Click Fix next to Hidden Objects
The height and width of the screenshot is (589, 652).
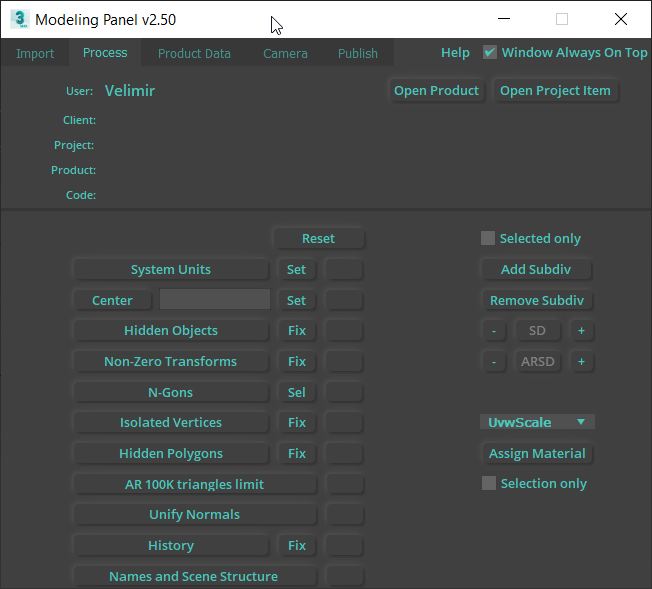click(296, 331)
